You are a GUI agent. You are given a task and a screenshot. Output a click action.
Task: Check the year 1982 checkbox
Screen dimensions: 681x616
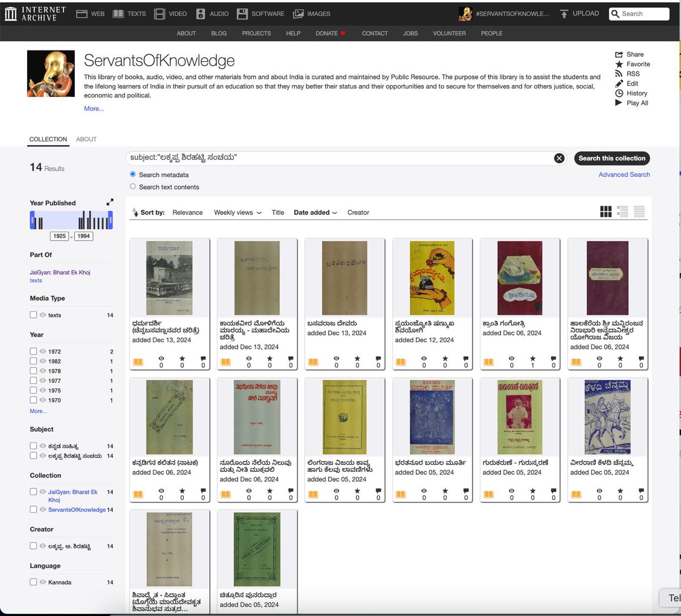click(33, 361)
